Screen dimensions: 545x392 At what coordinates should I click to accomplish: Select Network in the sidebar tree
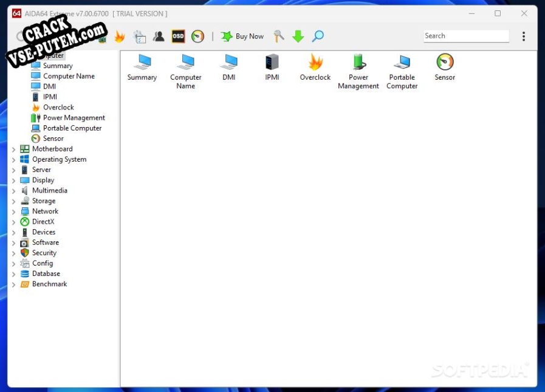click(x=45, y=211)
